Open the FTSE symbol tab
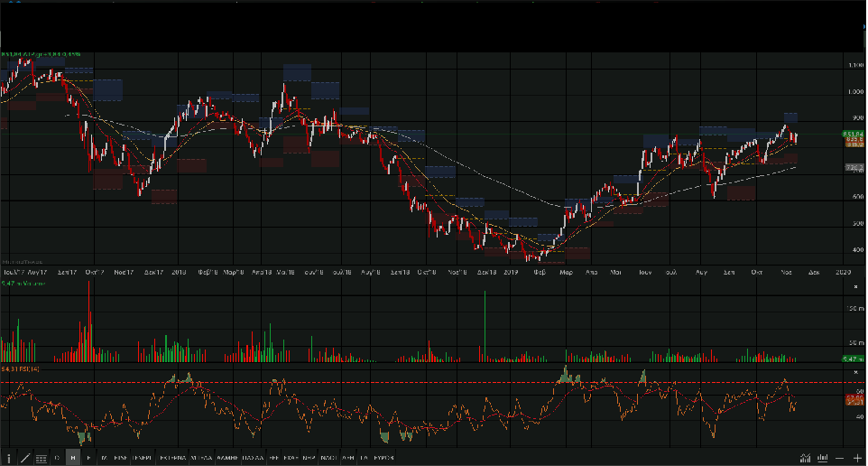Viewport: 868px width, 466px height. (x=119, y=458)
